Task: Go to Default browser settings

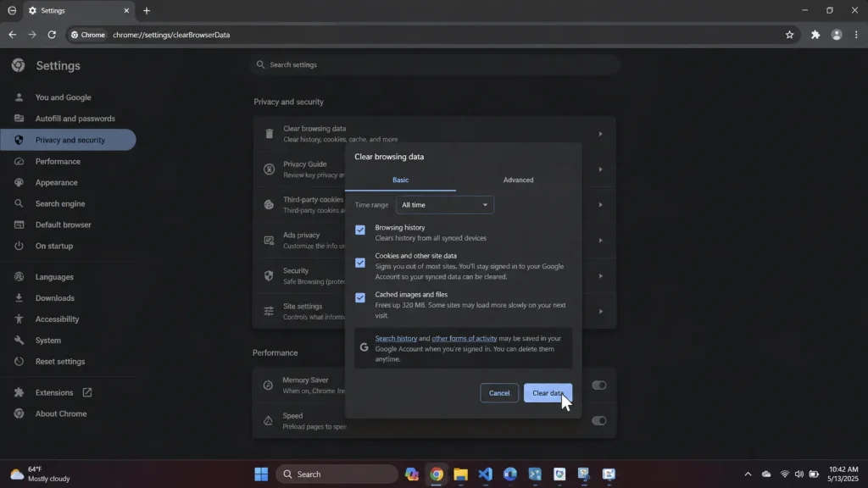Action: point(63,225)
